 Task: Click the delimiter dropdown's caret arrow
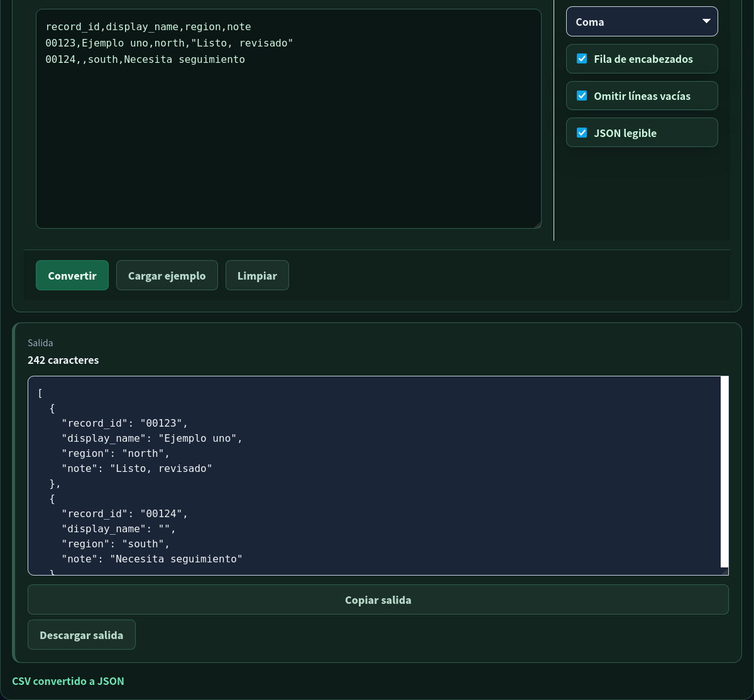pos(706,21)
